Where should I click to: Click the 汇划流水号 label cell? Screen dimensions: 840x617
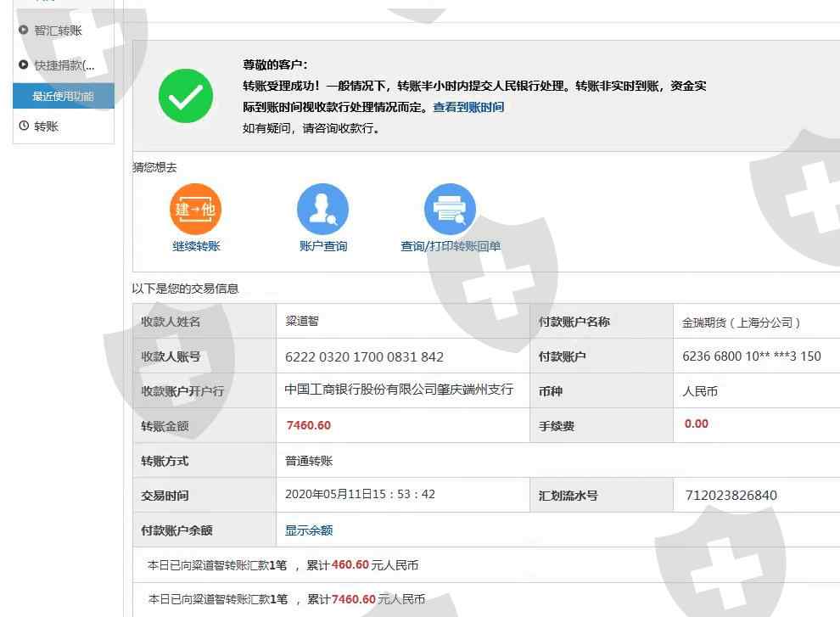pyautogui.click(x=602, y=496)
